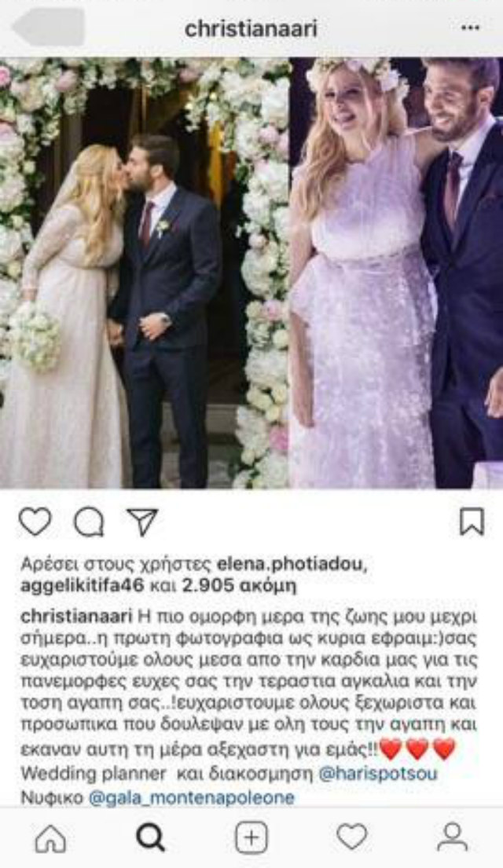Tap the right photo with flower crown
Screen dimensions: 503x868
click(x=396, y=273)
